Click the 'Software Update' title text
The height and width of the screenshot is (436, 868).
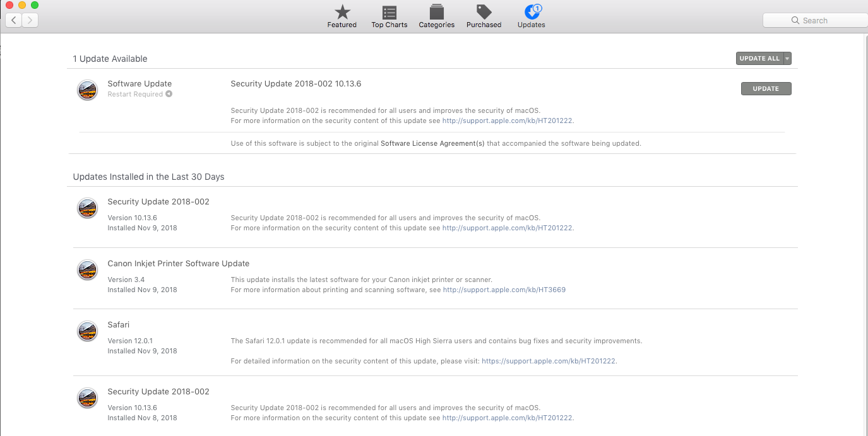[140, 83]
